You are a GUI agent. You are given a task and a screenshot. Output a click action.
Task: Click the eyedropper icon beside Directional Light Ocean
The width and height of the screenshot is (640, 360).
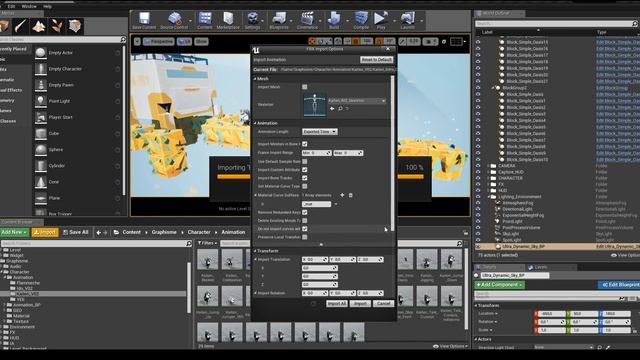[608, 347]
